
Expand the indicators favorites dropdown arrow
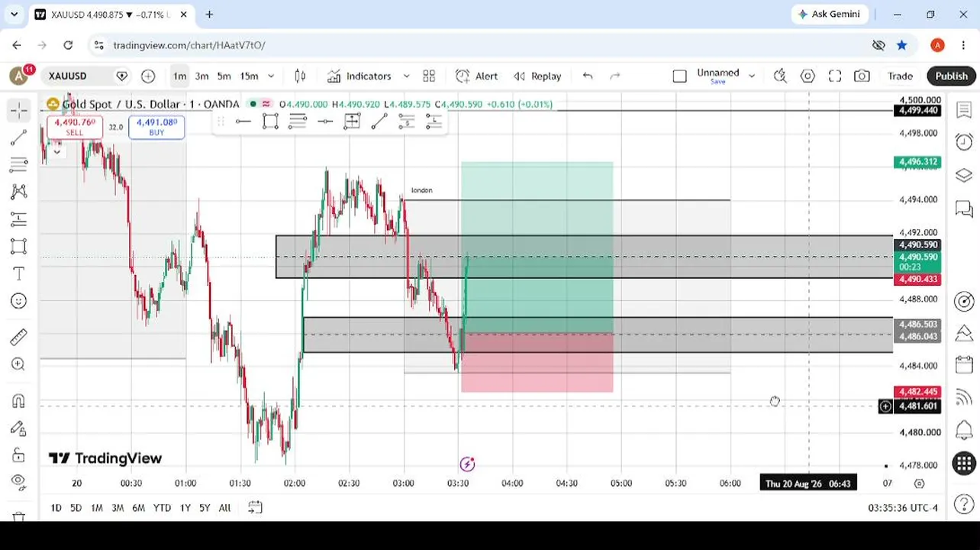406,76
